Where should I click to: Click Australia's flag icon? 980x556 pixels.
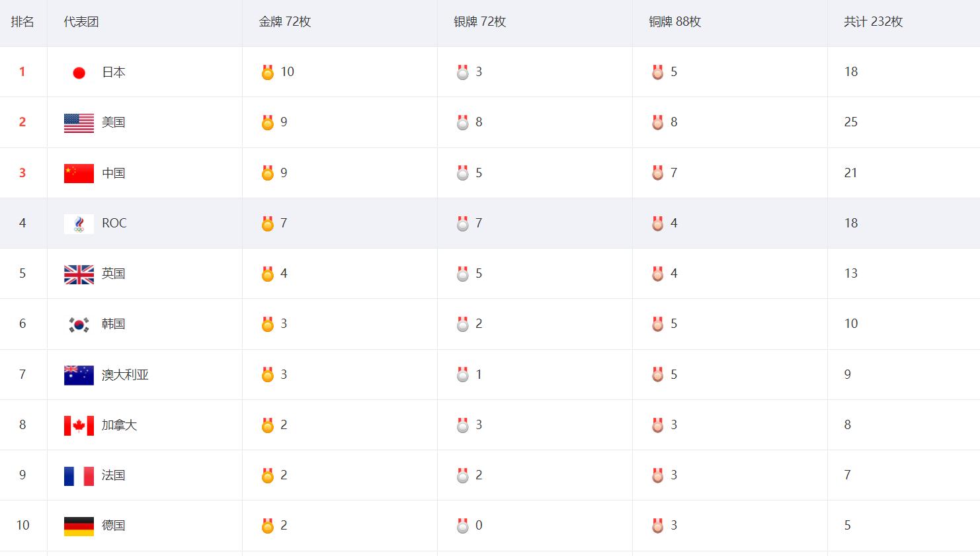click(79, 375)
